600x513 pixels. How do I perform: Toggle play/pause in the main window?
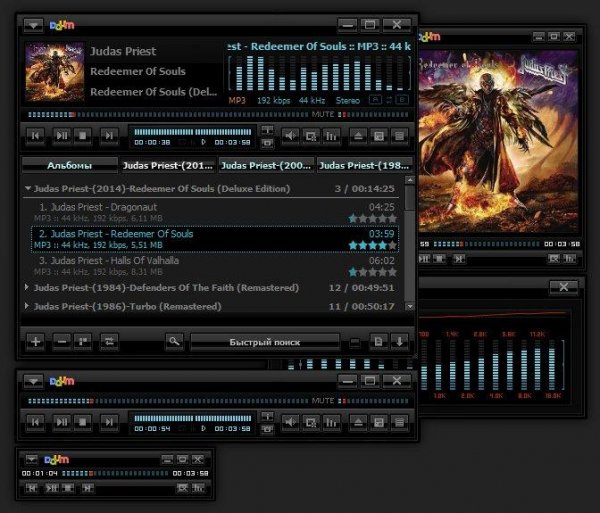[62, 136]
